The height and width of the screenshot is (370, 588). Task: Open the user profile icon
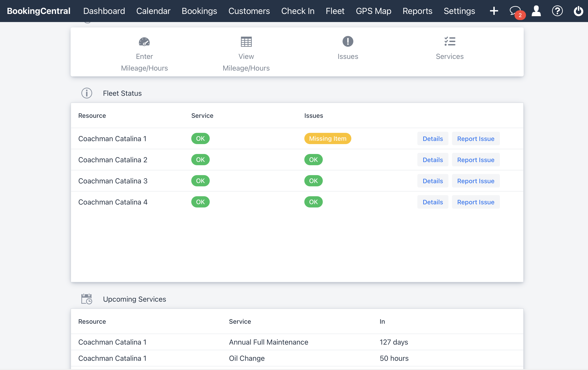point(536,11)
